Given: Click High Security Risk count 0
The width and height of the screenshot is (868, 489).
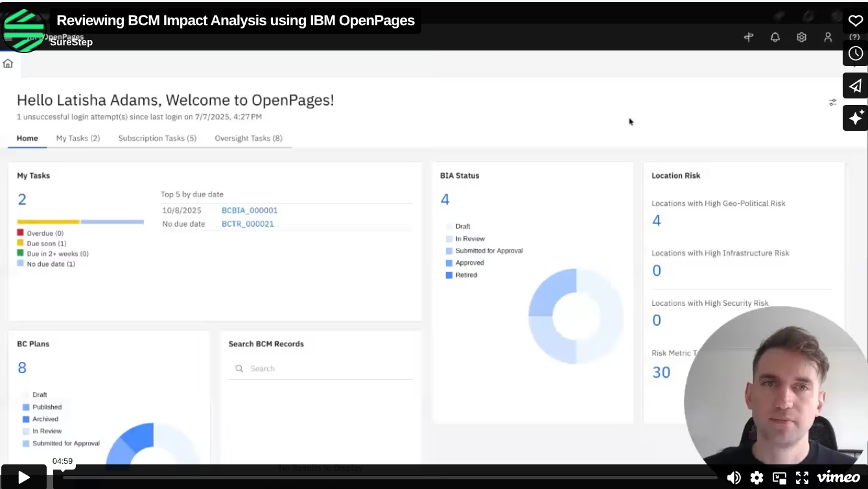Looking at the screenshot, I should (657, 321).
